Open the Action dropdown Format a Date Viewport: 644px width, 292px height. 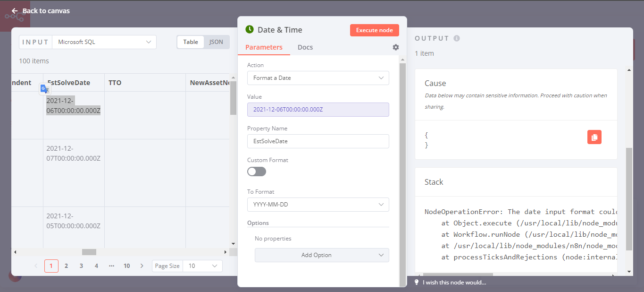(318, 78)
